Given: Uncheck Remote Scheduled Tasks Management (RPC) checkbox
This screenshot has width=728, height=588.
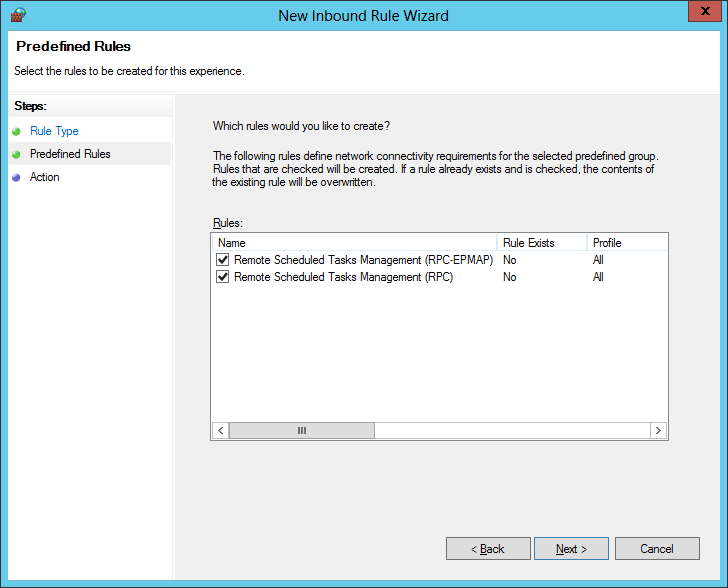Looking at the screenshot, I should 223,277.
